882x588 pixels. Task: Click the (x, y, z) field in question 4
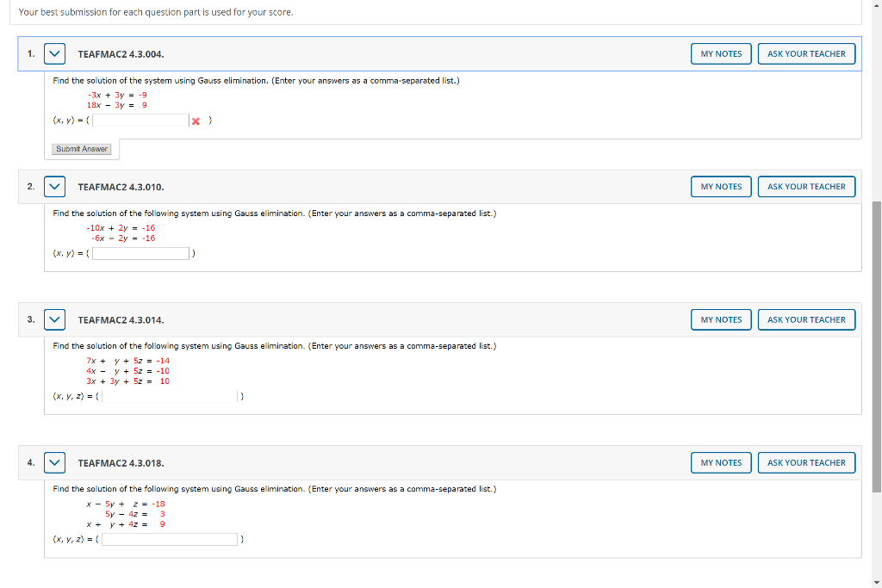pyautogui.click(x=169, y=539)
